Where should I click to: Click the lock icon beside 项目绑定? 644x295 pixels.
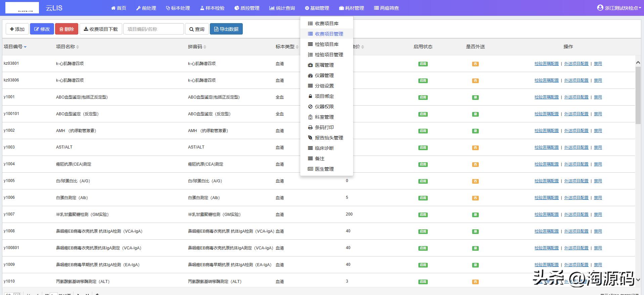click(310, 96)
